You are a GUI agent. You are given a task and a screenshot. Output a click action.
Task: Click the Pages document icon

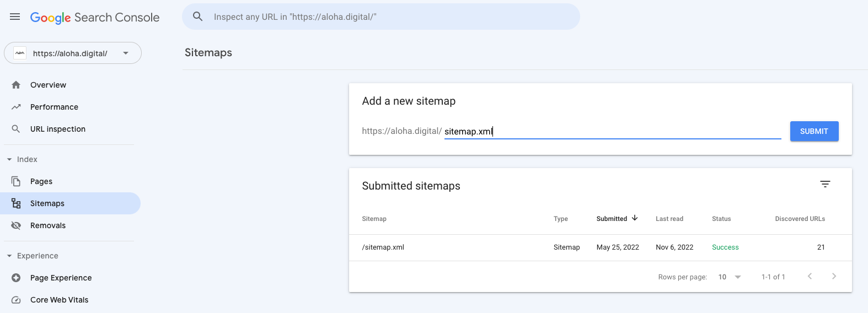pyautogui.click(x=16, y=181)
